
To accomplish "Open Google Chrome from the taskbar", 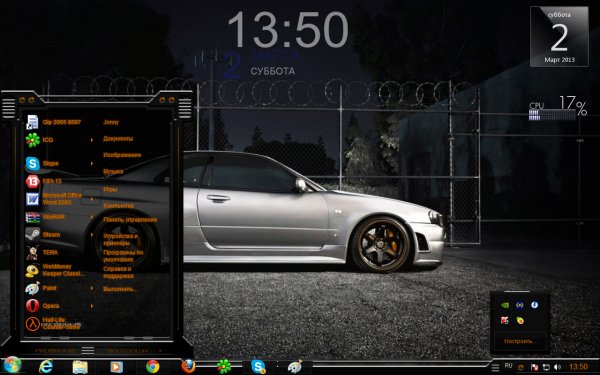I will 152,367.
